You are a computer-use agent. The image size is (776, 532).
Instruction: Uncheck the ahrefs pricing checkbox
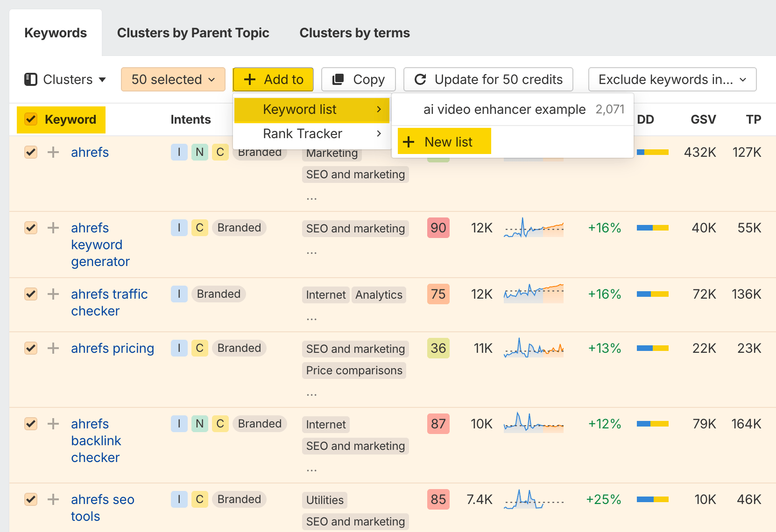click(31, 348)
